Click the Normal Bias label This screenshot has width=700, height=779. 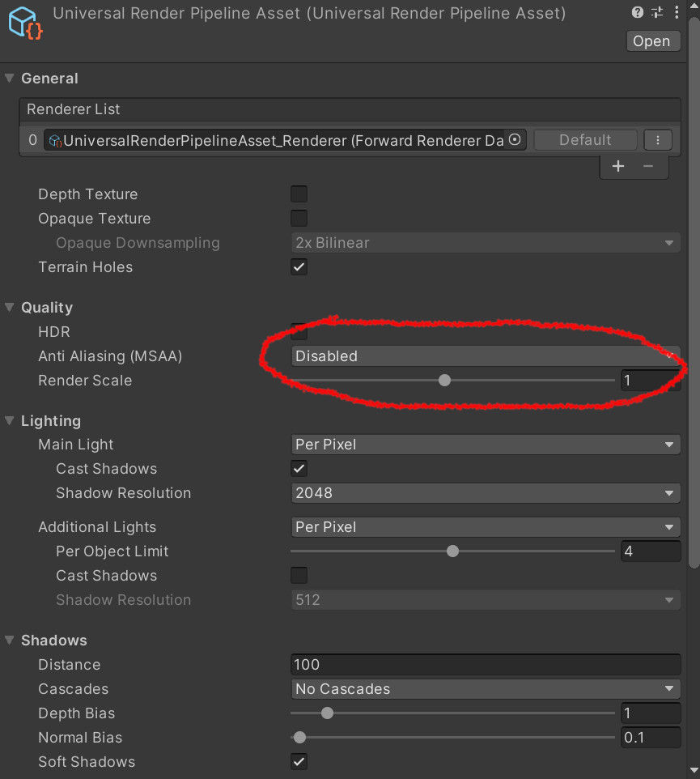(80, 737)
